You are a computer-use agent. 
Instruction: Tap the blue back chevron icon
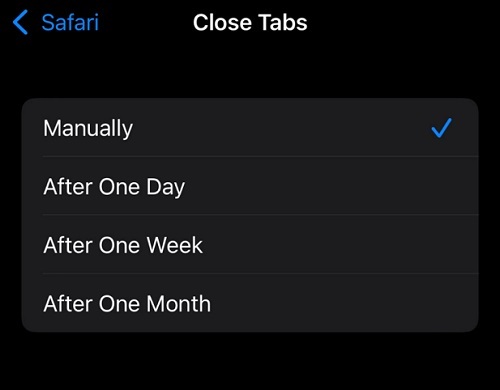(20, 22)
